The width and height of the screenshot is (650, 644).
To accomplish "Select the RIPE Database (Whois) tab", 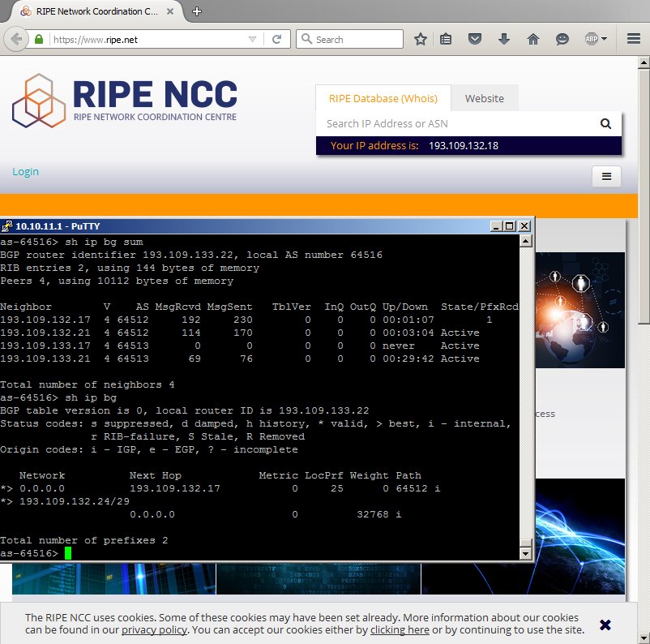I will (x=383, y=98).
